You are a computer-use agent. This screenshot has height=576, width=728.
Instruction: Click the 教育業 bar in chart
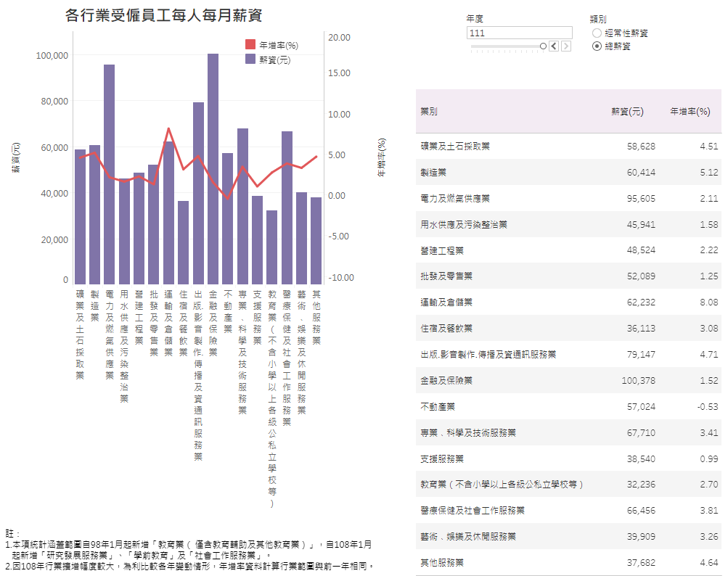[x=272, y=247]
